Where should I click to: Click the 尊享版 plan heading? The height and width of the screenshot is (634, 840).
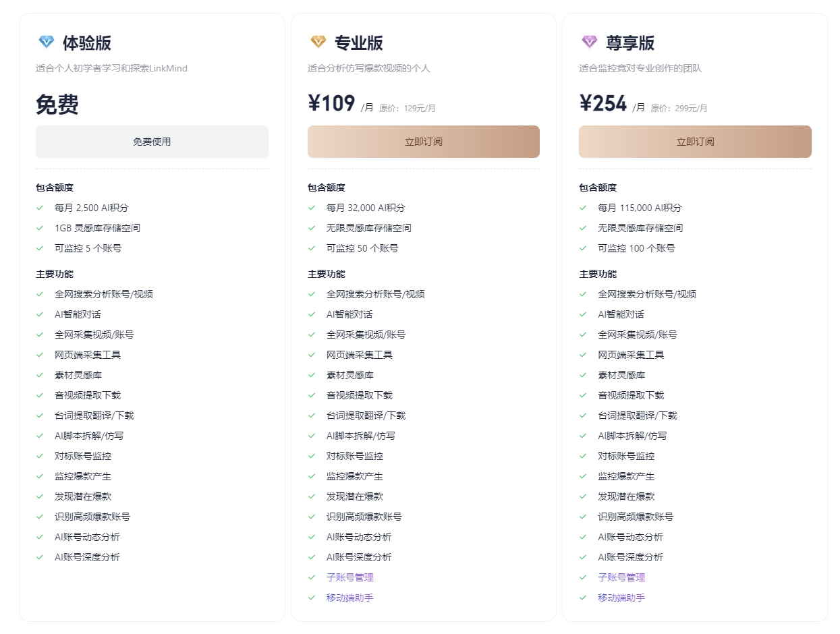coord(630,43)
